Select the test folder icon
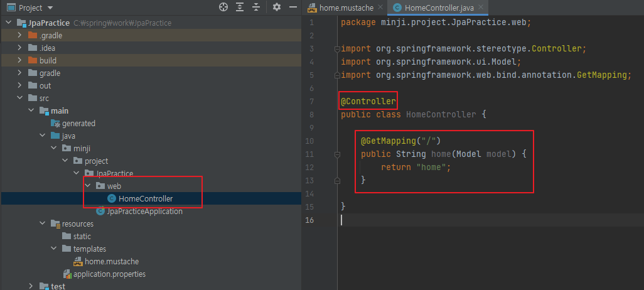The height and width of the screenshot is (290, 644). 45,286
